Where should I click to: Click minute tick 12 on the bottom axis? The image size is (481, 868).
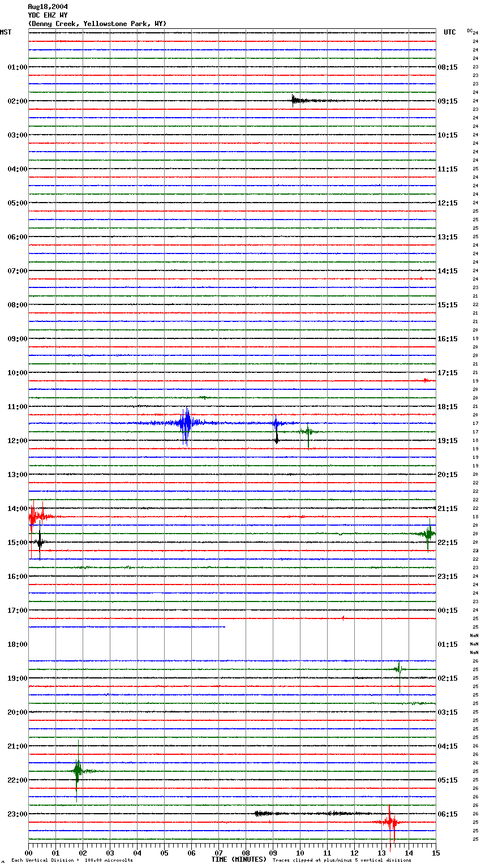pyautogui.click(x=354, y=853)
